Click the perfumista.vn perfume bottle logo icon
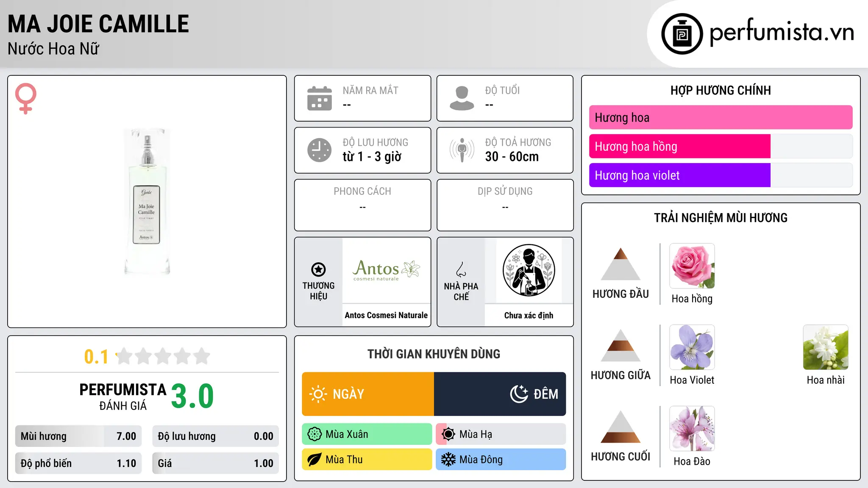868x488 pixels. (x=682, y=34)
